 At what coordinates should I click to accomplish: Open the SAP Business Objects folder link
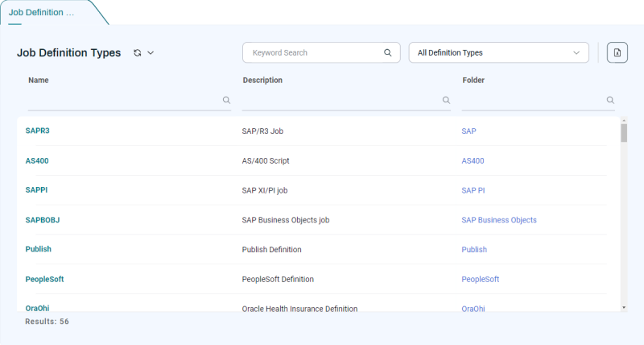(x=498, y=220)
